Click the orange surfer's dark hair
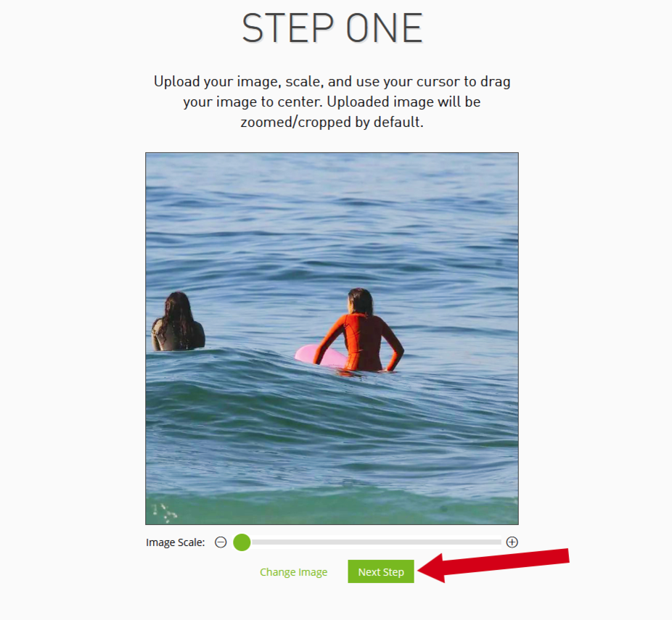Viewport: 672px width, 620px height. click(360, 301)
